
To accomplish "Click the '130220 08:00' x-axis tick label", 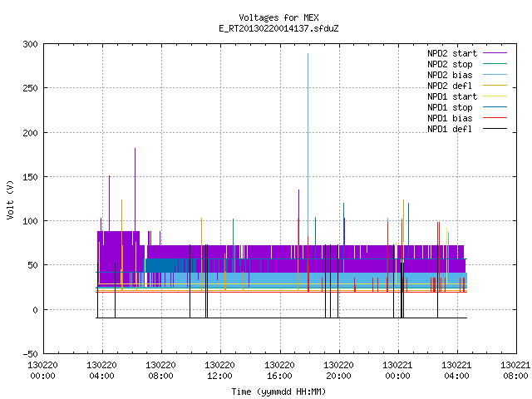I will coord(160,371).
